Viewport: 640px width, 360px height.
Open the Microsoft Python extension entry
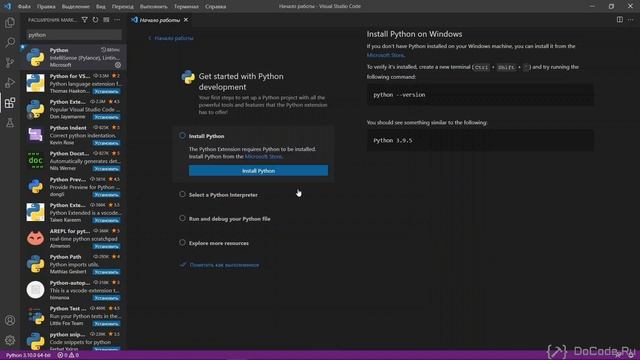pyautogui.click(x=73, y=57)
